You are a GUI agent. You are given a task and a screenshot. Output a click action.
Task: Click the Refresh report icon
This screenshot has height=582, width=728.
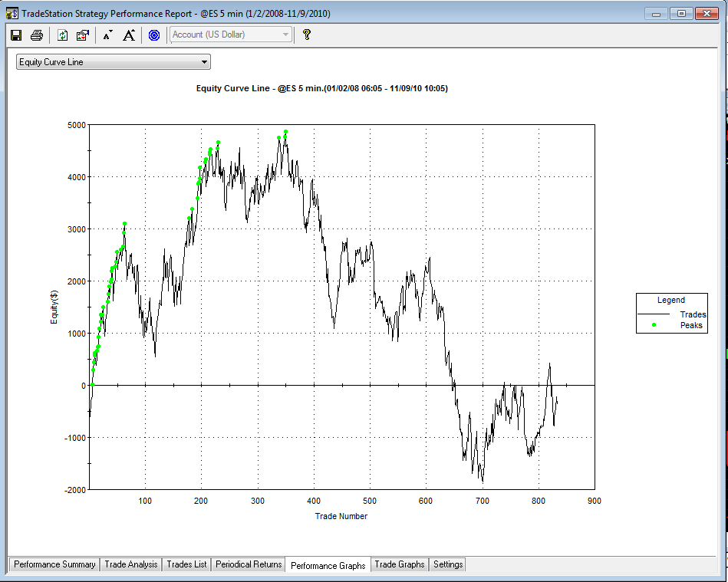coord(62,35)
